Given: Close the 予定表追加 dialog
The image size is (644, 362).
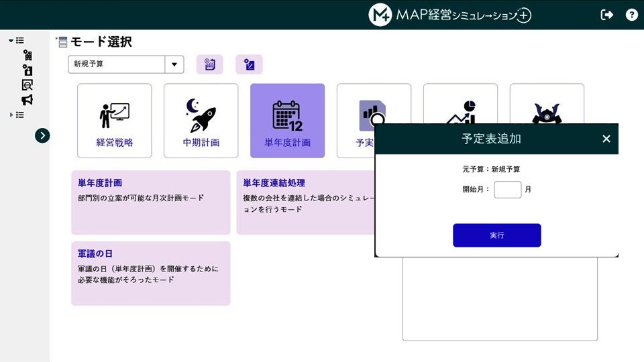Looking at the screenshot, I should pos(606,139).
